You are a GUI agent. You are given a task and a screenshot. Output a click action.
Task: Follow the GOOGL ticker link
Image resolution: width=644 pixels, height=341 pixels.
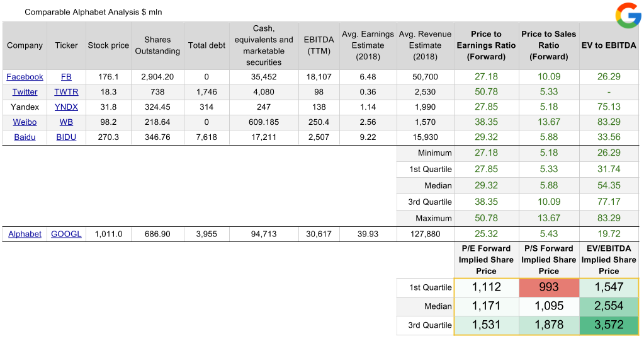pos(66,234)
